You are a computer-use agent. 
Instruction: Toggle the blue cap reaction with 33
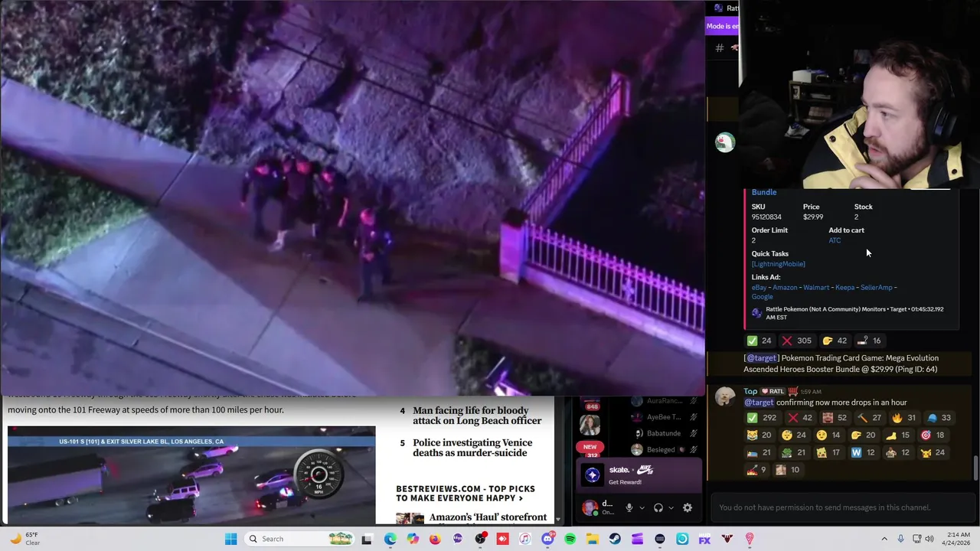click(938, 418)
